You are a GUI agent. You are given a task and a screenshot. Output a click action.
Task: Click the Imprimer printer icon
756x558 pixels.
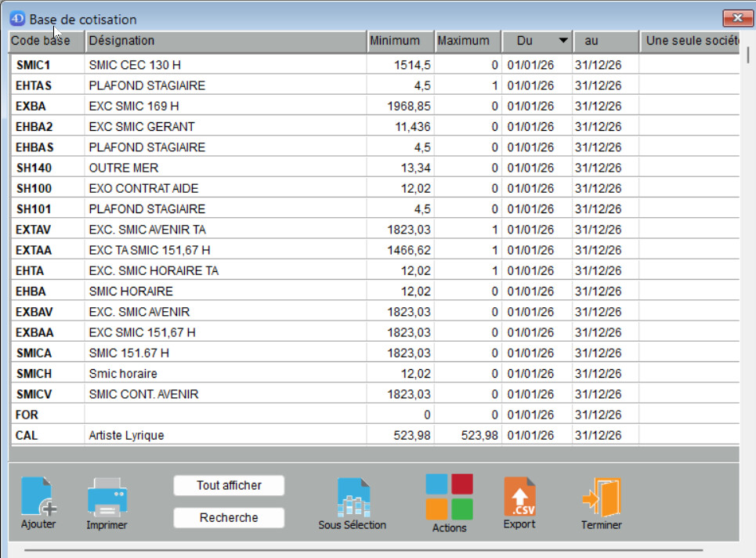point(107,497)
